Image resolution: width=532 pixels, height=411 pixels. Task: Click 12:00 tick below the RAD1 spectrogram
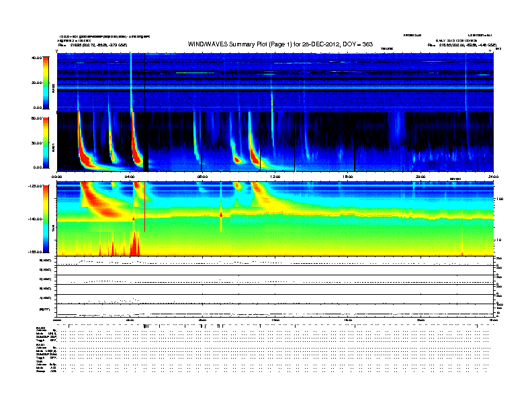[x=275, y=177]
